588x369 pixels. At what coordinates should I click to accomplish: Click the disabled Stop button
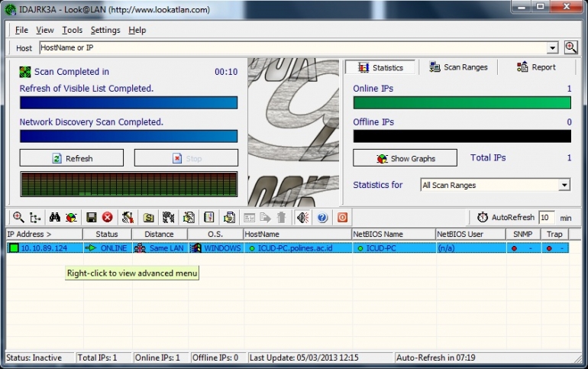coord(186,158)
